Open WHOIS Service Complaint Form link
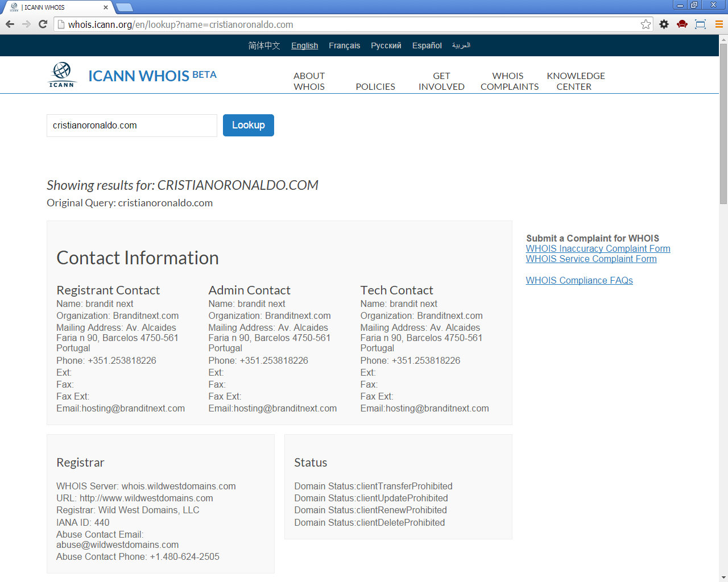Screen dimensions: 728x582 (591, 259)
